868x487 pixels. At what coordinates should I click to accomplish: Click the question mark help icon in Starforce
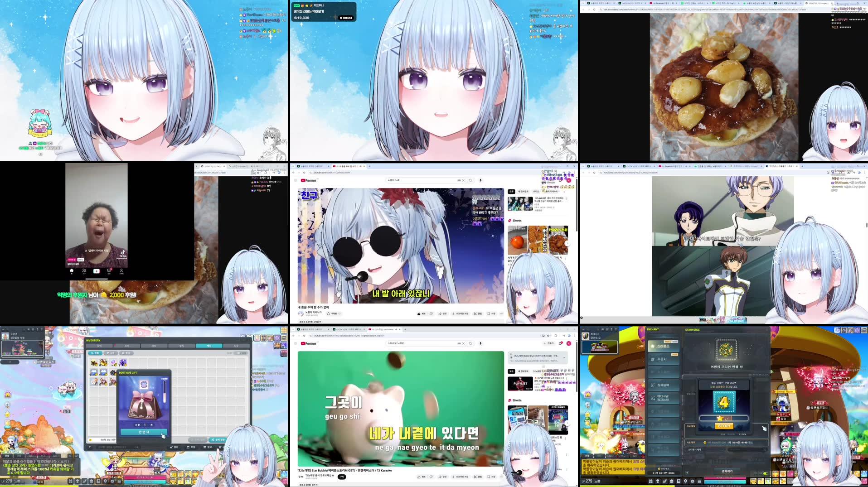[x=686, y=472]
